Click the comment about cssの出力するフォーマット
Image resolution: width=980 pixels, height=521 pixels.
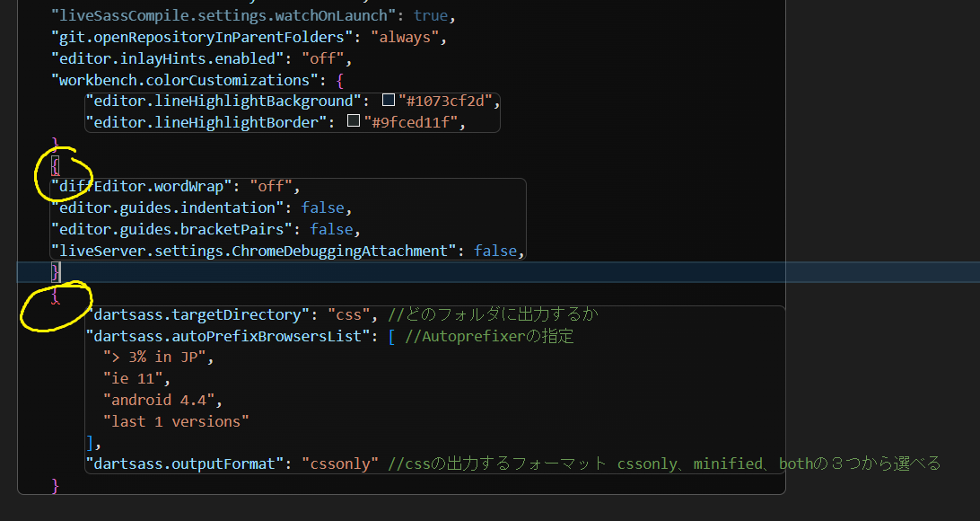(x=664, y=464)
